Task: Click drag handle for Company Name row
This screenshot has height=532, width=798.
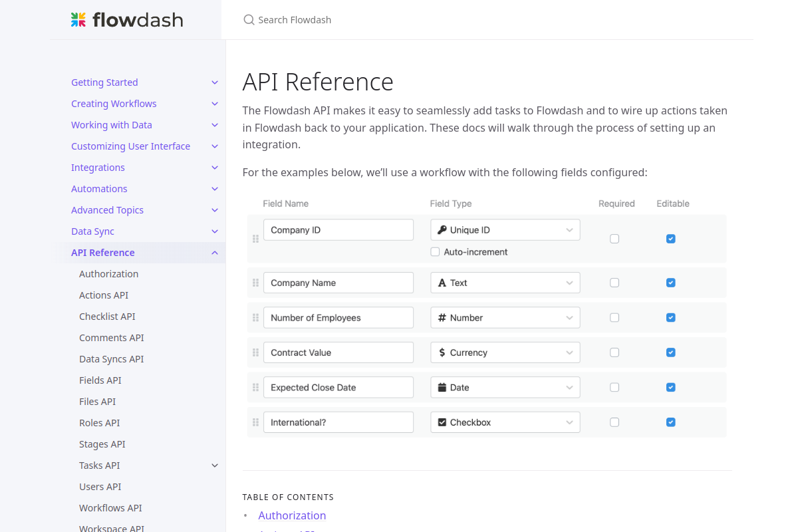Action: tap(255, 283)
